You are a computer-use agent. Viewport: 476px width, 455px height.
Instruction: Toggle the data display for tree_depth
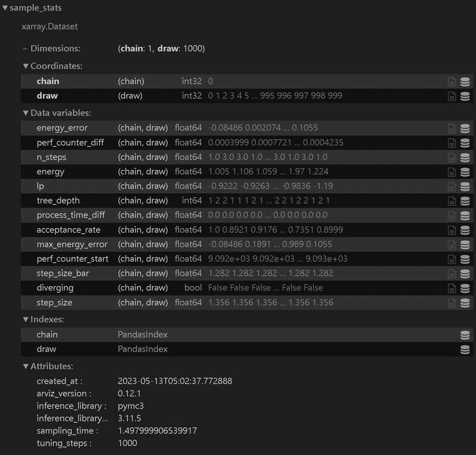(465, 200)
